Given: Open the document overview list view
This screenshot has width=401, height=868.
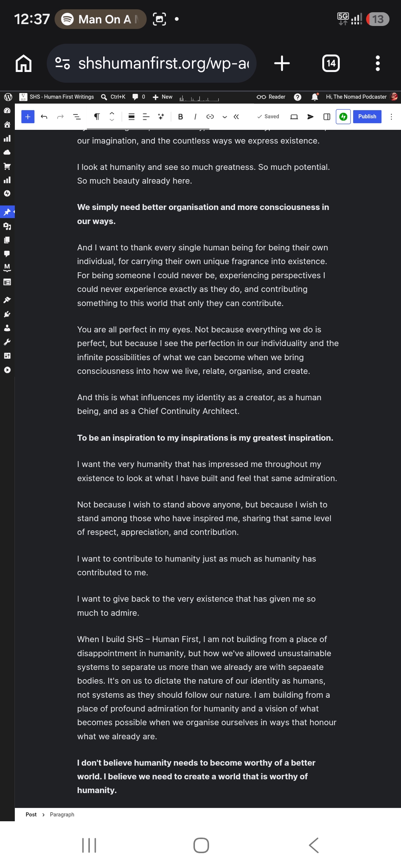Looking at the screenshot, I should pos(77,116).
